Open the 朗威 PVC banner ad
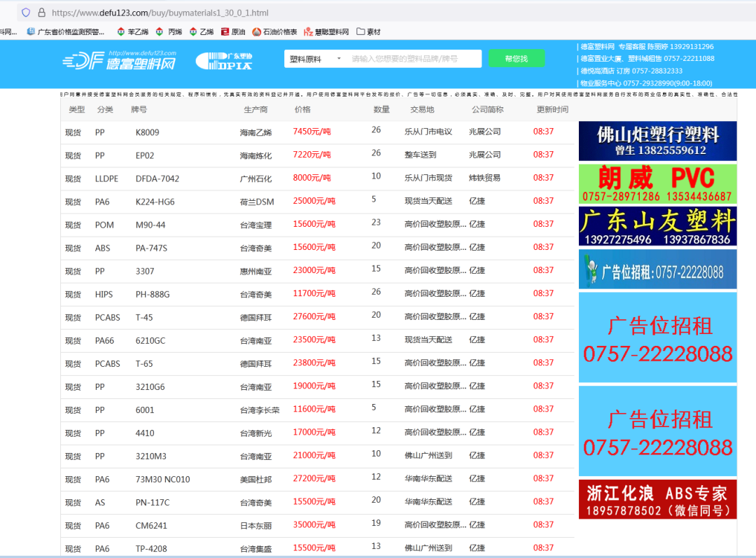The image size is (756, 558). tap(657, 183)
